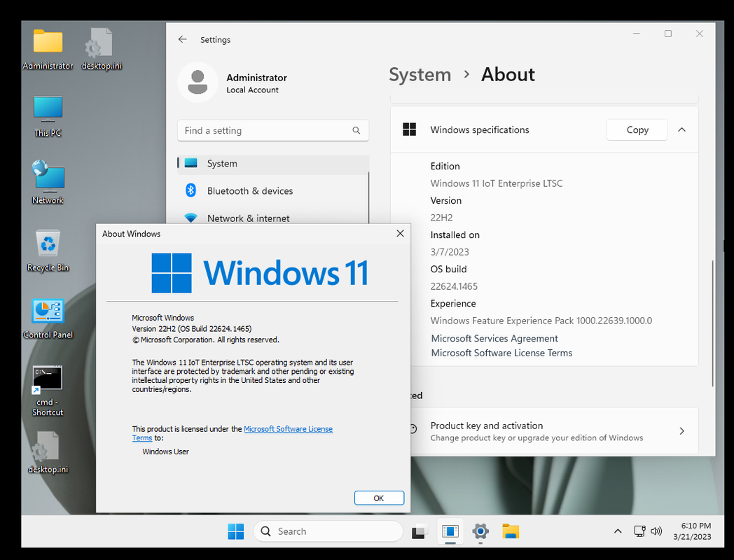The image size is (734, 560).
Task: Open Network desktop icon
Action: tap(48, 183)
